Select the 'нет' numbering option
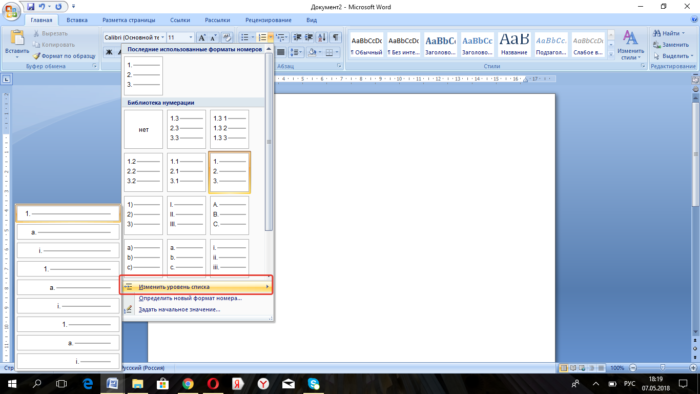This screenshot has width=700, height=394. (143, 129)
